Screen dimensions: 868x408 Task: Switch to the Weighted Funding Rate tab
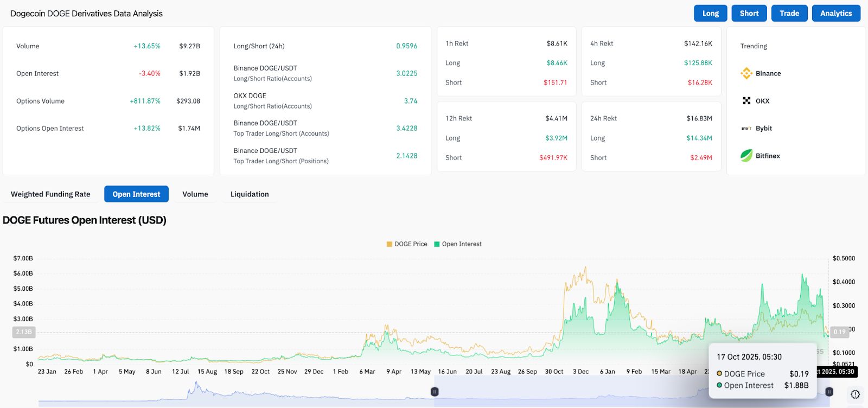50,194
